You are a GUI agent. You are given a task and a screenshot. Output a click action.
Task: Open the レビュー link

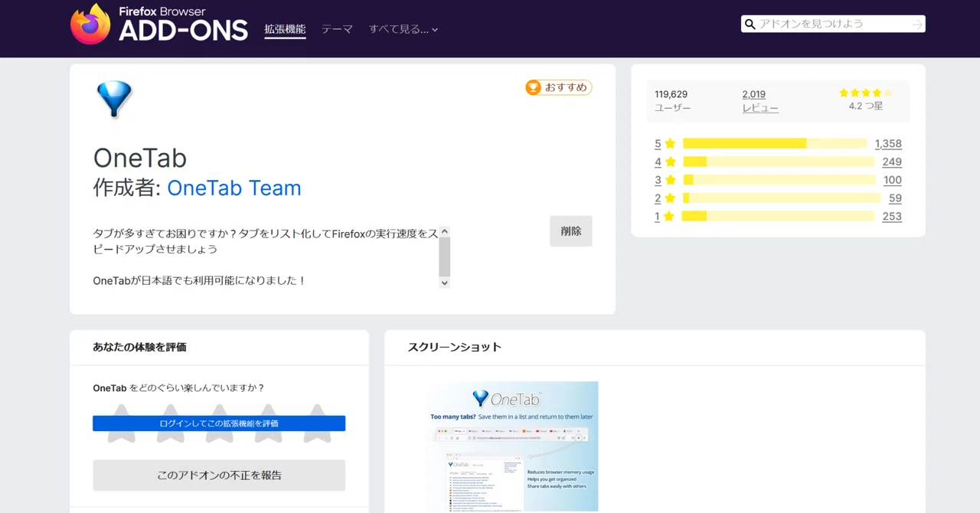point(760,108)
